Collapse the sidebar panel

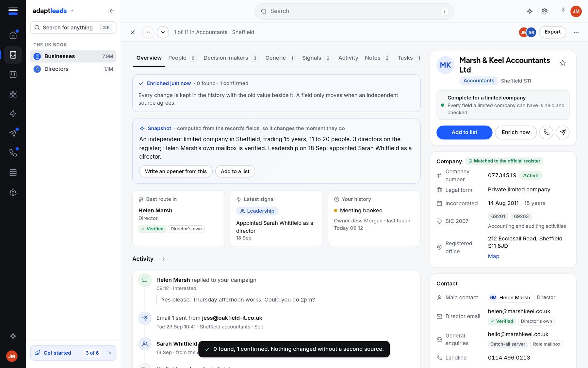[111, 11]
